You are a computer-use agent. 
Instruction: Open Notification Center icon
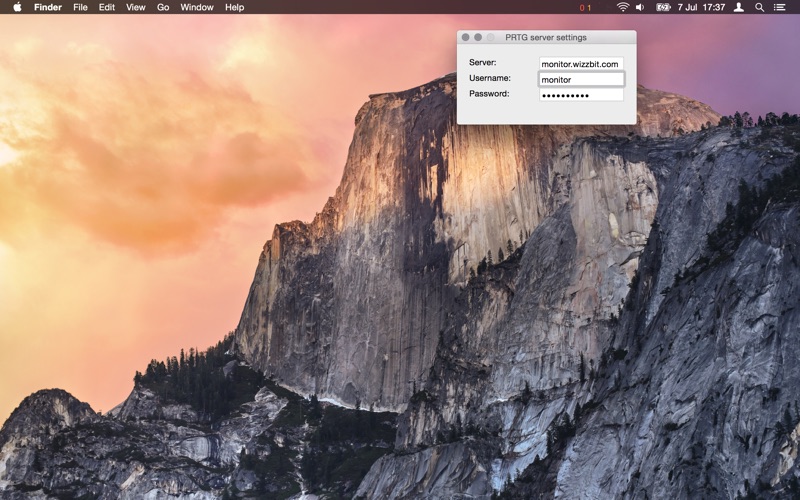[x=779, y=7]
